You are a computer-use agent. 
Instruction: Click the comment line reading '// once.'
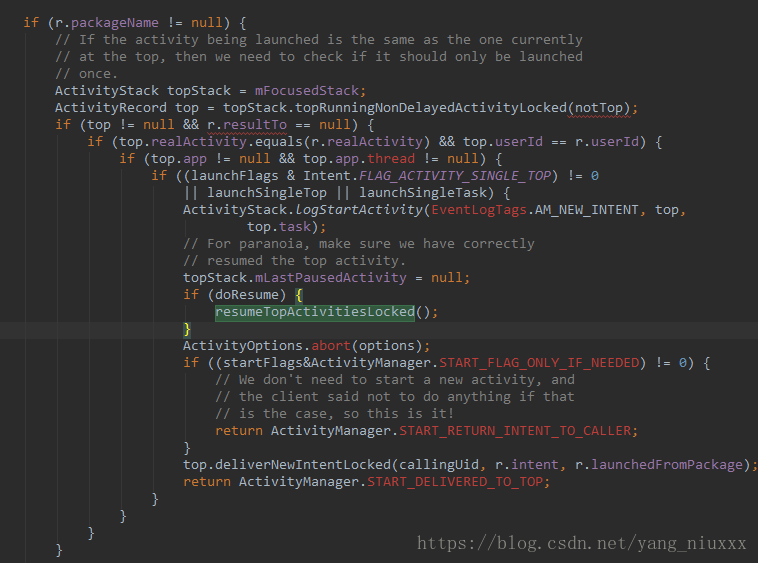87,74
